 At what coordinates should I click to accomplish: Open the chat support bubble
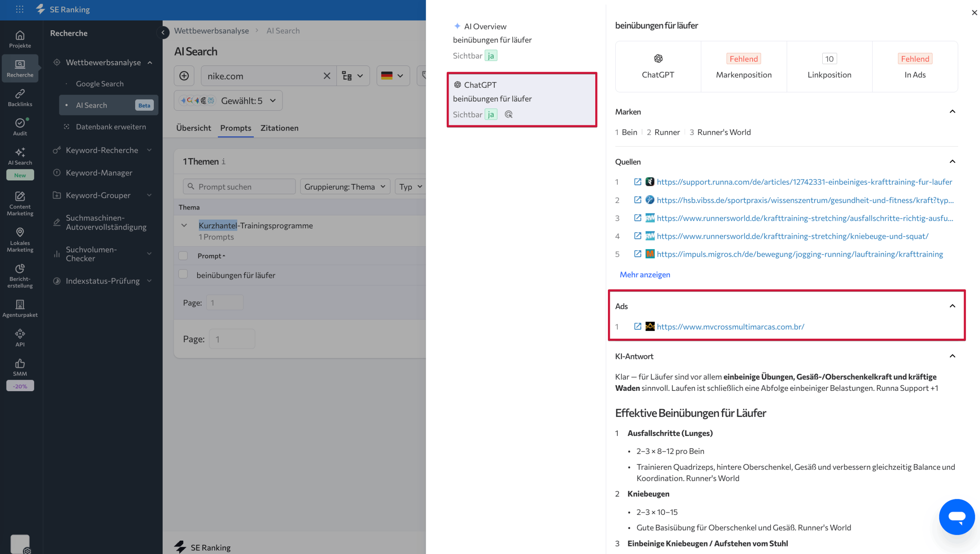pos(957,516)
